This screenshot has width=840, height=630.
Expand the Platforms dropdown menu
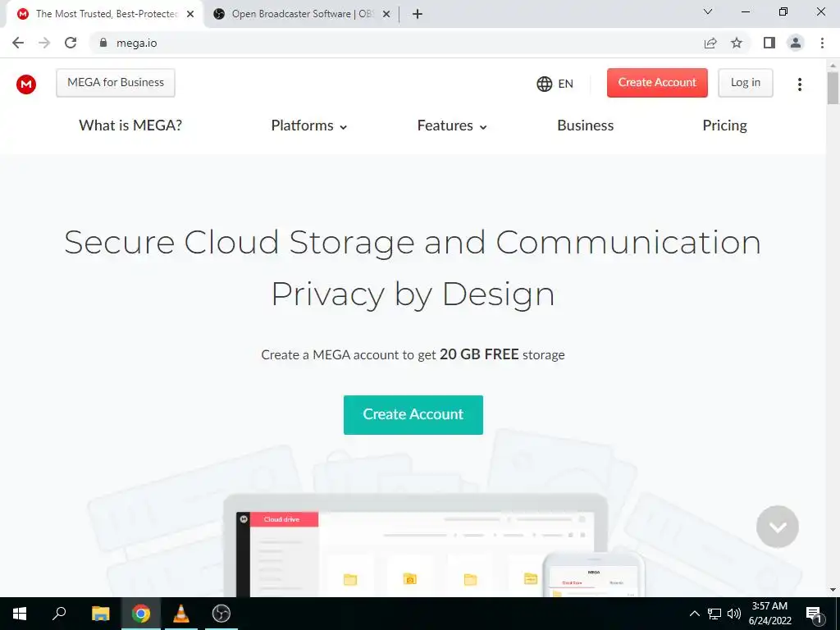pyautogui.click(x=309, y=126)
